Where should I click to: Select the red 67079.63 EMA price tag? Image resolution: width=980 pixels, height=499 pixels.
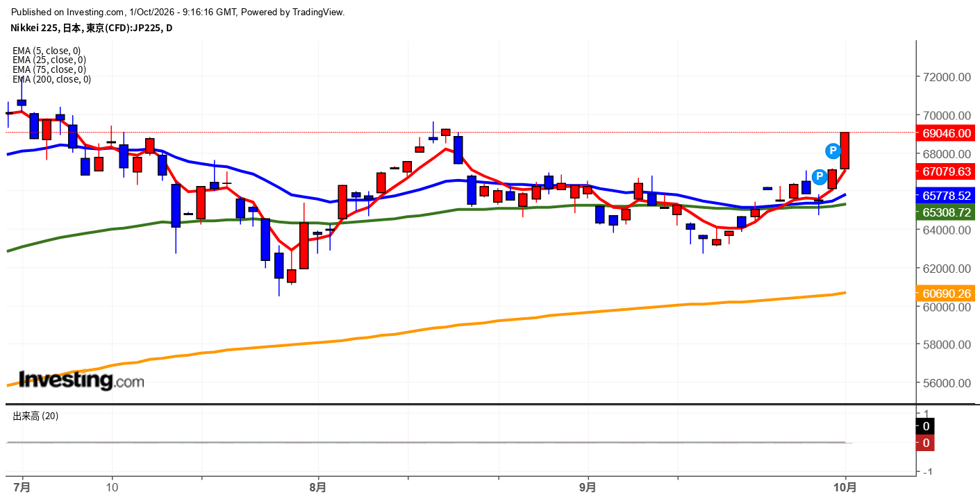click(946, 171)
